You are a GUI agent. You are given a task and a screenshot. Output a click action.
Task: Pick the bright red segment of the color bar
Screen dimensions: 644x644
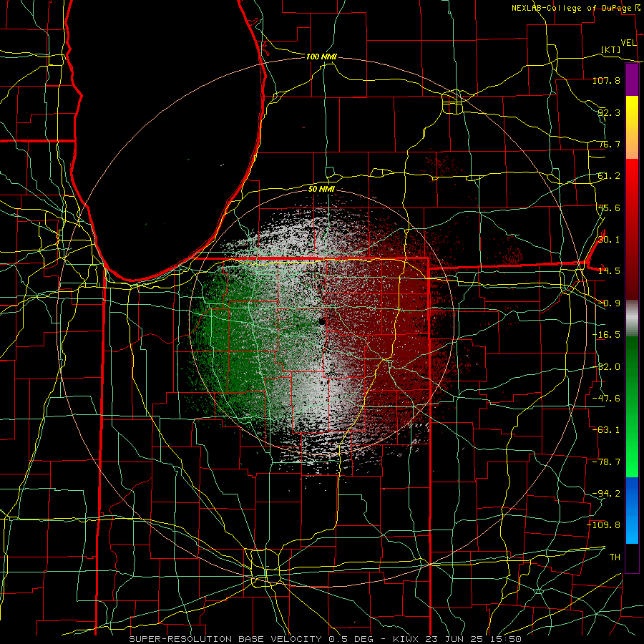click(x=632, y=181)
